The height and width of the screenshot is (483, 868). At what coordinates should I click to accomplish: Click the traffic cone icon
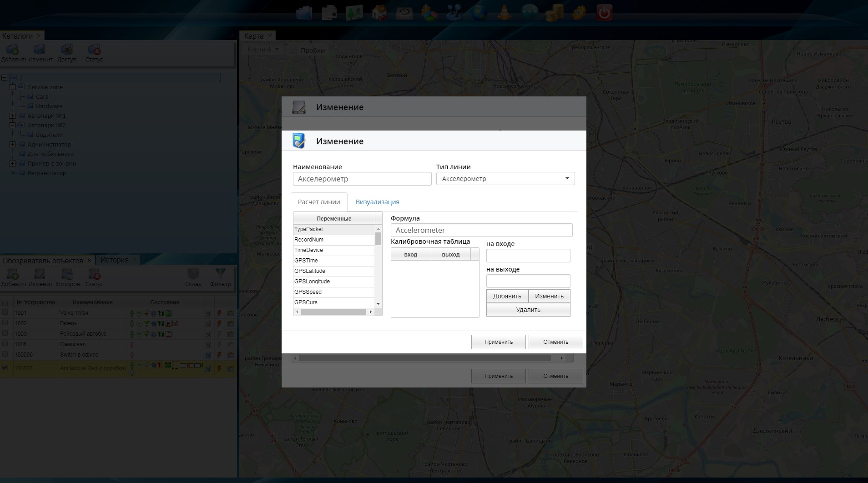pyautogui.click(x=504, y=13)
